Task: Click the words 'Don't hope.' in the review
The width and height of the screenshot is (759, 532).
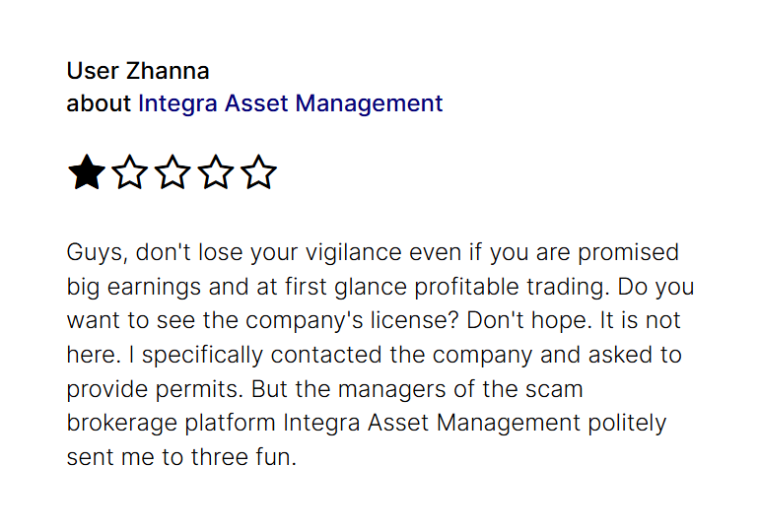Action: click(529, 320)
